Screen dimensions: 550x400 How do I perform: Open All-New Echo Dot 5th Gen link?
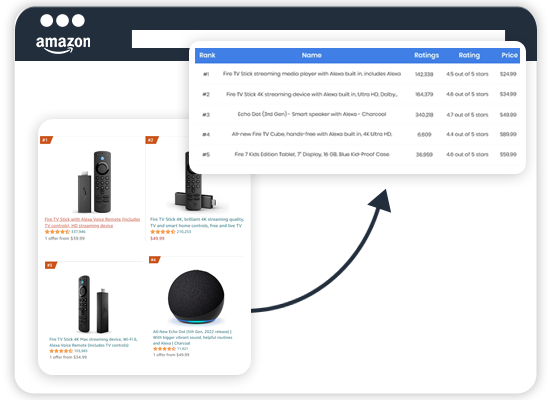pyautogui.click(x=193, y=337)
